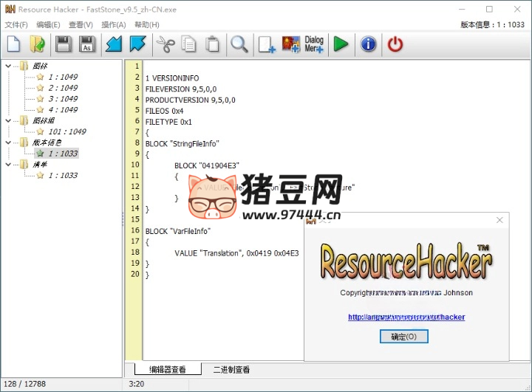Select the 清单 folder node
Viewport: 532px width, 392px height.
[x=40, y=165]
